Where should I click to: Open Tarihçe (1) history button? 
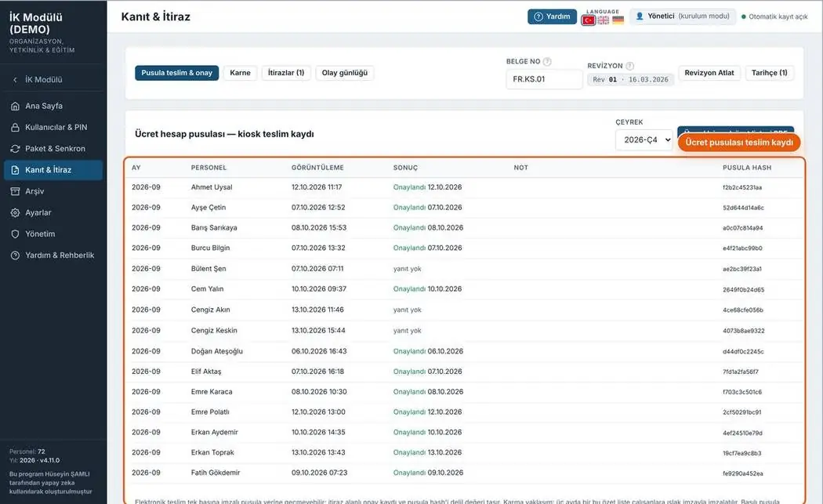(x=769, y=73)
